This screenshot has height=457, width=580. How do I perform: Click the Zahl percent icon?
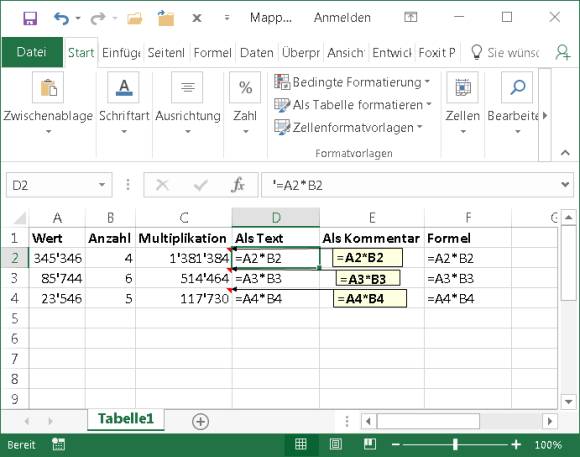point(245,88)
